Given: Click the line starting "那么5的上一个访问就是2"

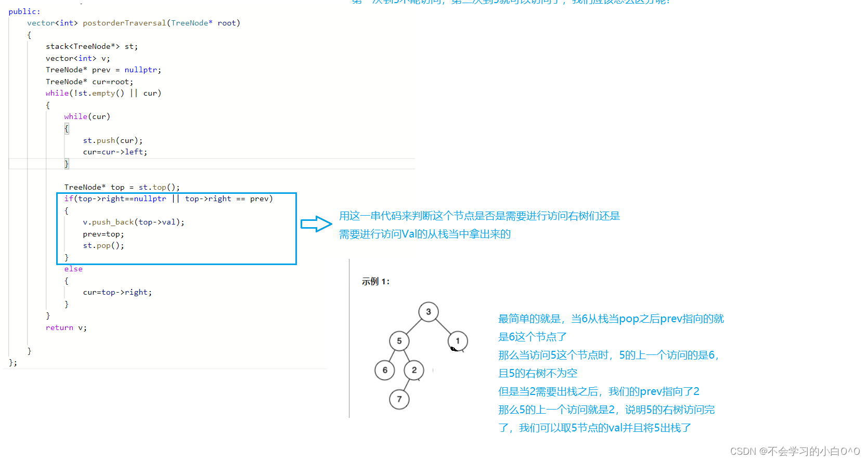Looking at the screenshot, I should (x=606, y=410).
